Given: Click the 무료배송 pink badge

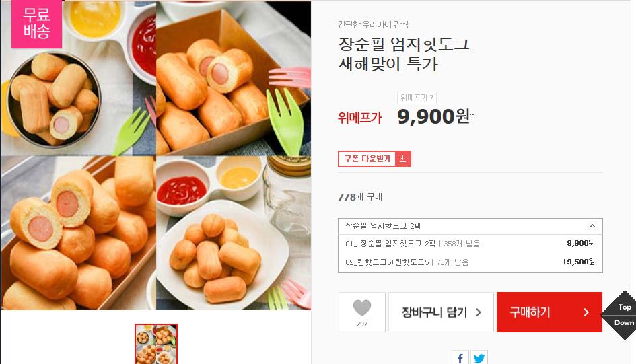Looking at the screenshot, I should point(36,24).
